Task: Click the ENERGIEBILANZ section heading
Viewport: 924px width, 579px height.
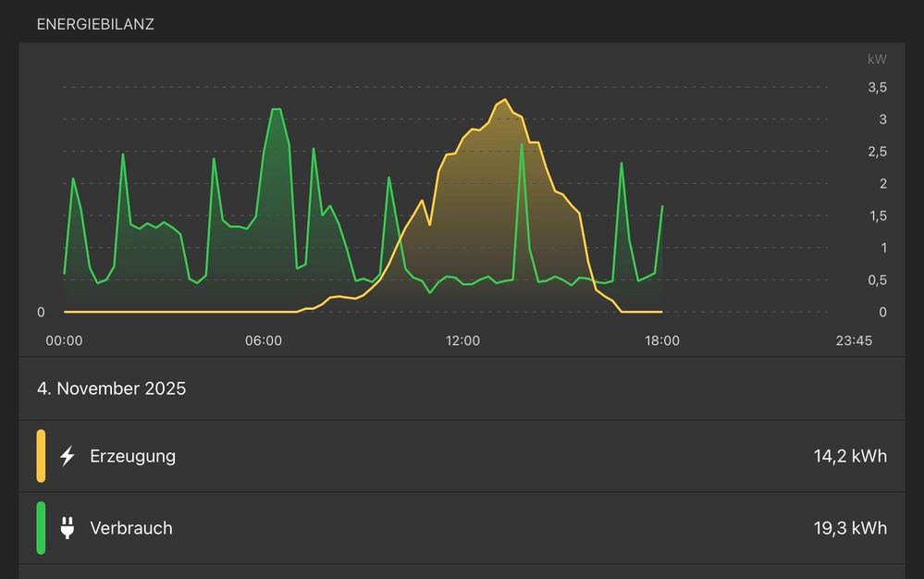Action: click(95, 25)
